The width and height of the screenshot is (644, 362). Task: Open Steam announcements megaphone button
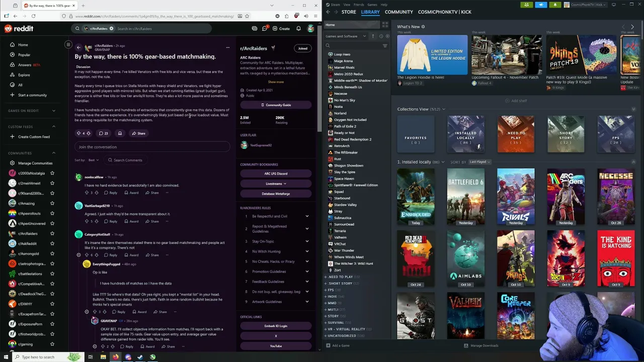(541, 5)
